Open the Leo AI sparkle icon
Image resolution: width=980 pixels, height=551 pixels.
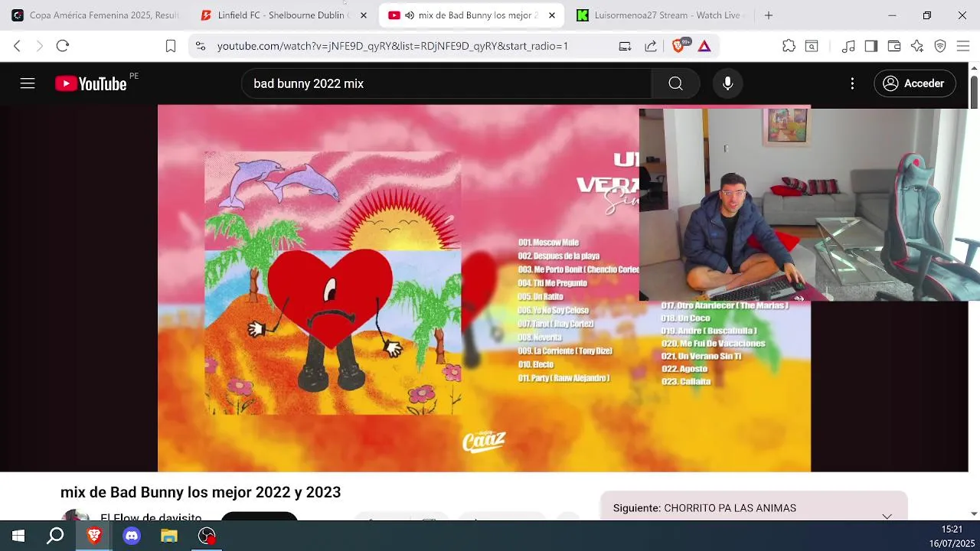(917, 46)
